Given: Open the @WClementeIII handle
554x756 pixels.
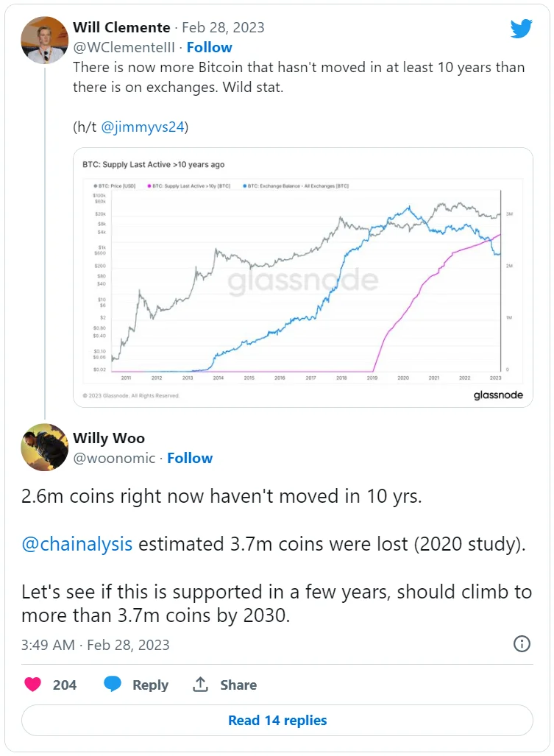Looking at the screenshot, I should 125,47.
